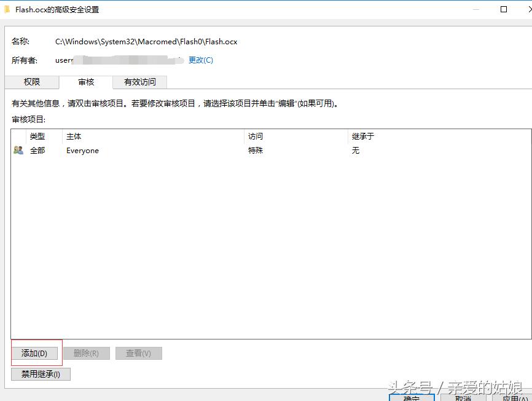
Task: Switch to the 有效访问 (Effective Access) tab
Action: [141, 81]
